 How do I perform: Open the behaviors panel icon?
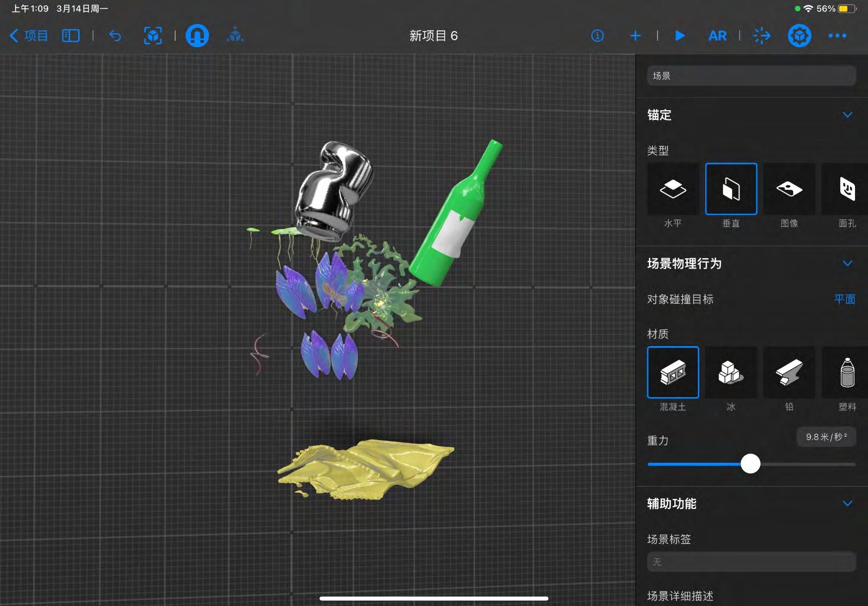click(x=762, y=36)
